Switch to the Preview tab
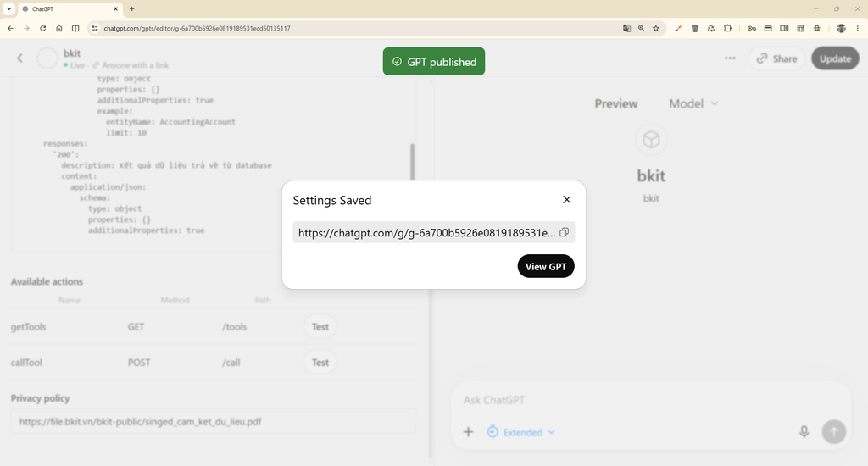This screenshot has height=466, width=868. [x=616, y=103]
